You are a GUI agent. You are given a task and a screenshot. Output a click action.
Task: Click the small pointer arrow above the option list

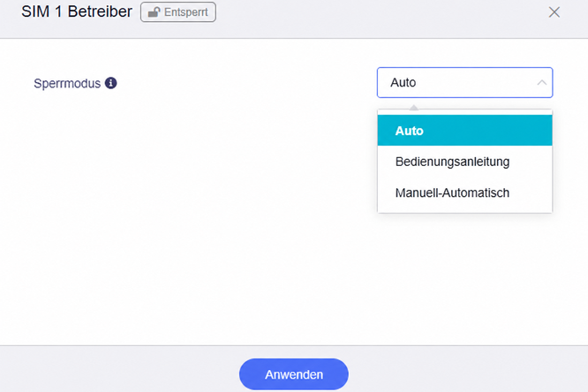tap(413, 108)
